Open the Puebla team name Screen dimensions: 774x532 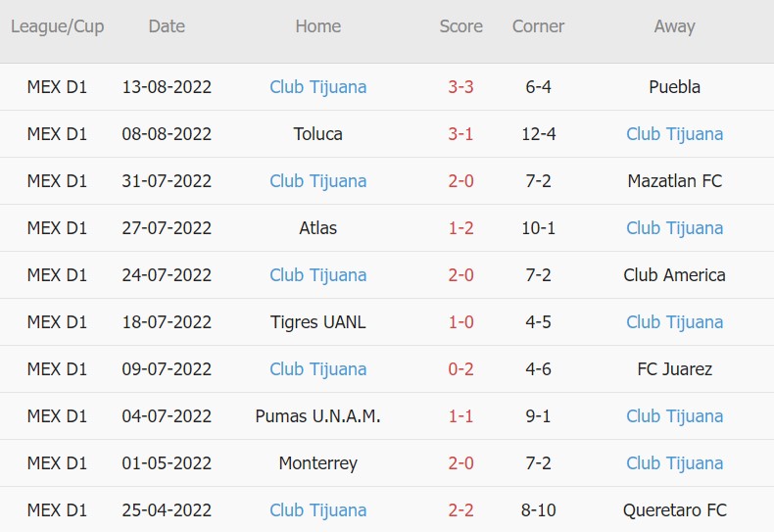tap(674, 87)
